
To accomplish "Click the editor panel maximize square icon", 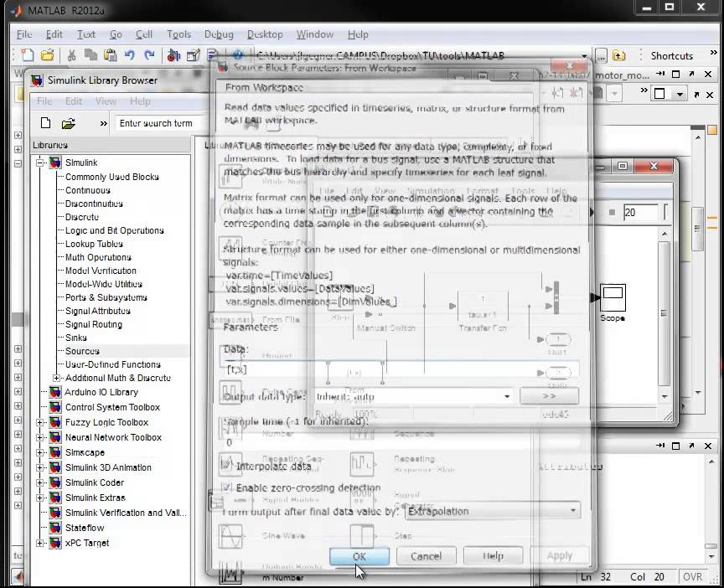I will click(x=676, y=75).
